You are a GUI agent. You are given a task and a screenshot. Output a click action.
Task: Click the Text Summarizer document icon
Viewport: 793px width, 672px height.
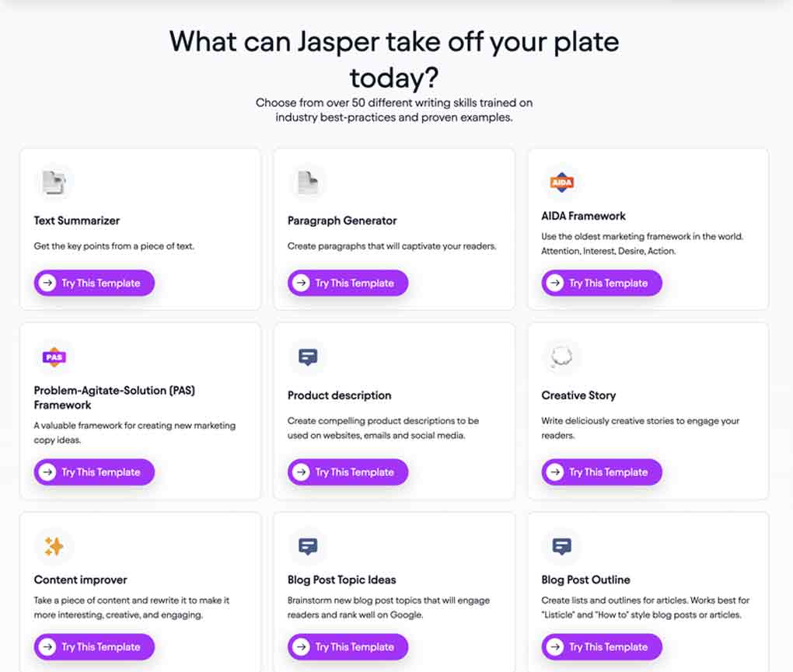click(54, 183)
